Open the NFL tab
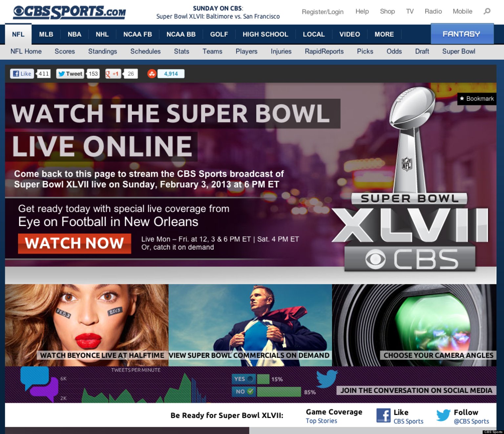504x434 pixels. [x=18, y=34]
